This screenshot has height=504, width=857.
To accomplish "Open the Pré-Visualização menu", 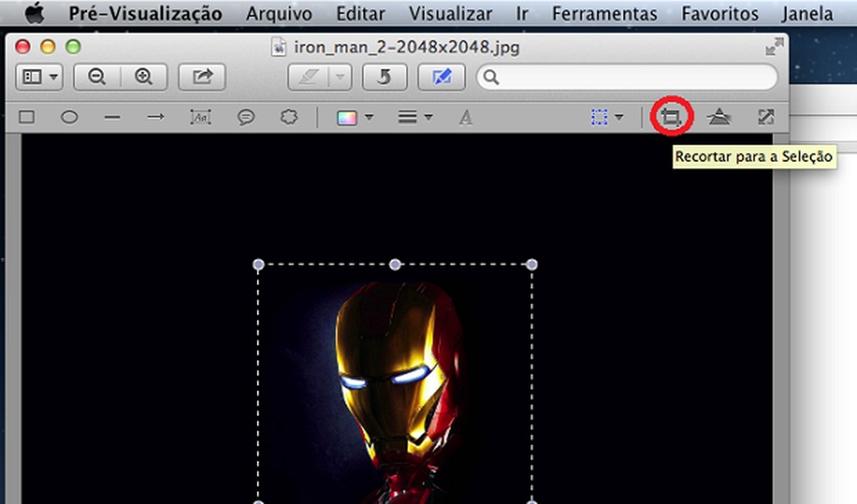I will (145, 14).
